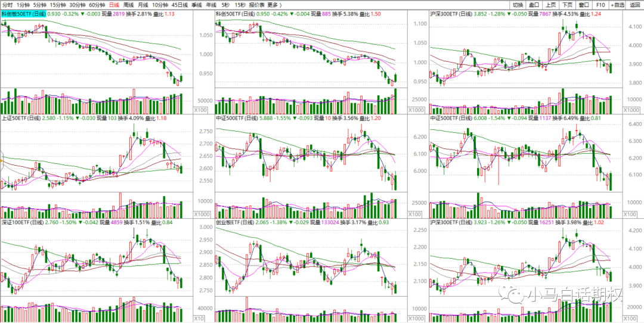This screenshot has width=644, height=323.
Task: Choose the 周线 weekly period
Action: point(128,5)
